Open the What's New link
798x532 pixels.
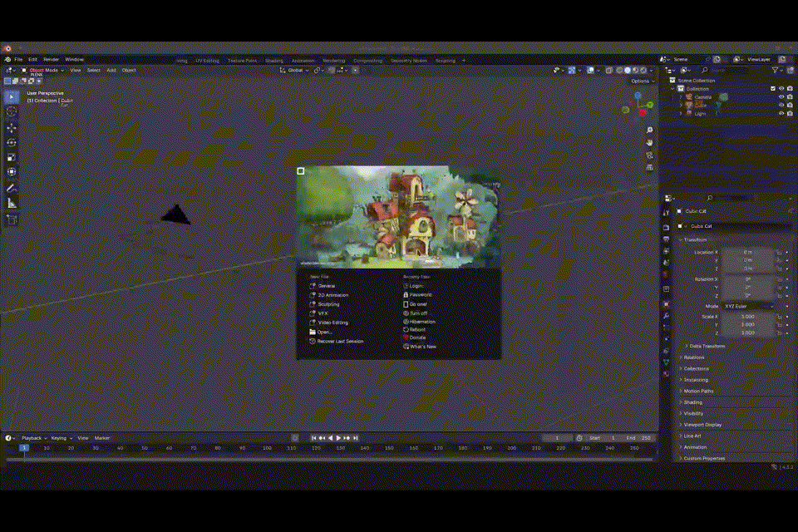[419, 347]
